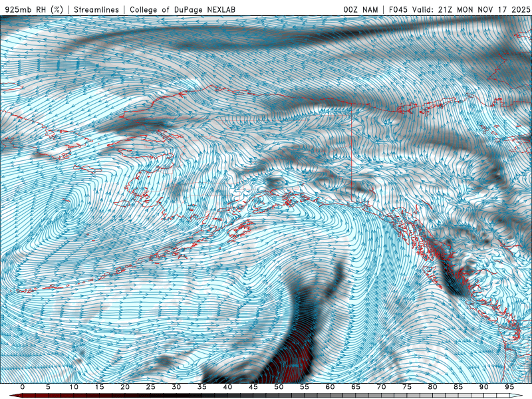The image size is (532, 399).
Task: Click the colorbar label '75'
Action: point(407,387)
